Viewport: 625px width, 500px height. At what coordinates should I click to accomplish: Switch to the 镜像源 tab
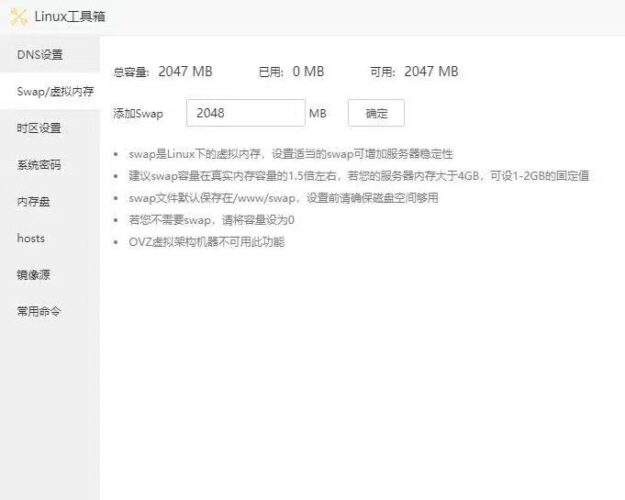(34, 275)
